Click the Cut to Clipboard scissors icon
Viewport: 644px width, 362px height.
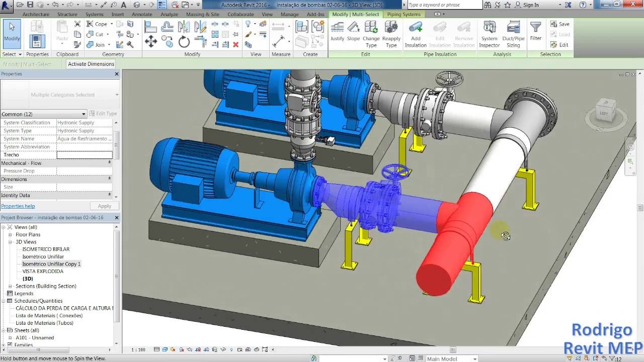pyautogui.click(x=77, y=24)
